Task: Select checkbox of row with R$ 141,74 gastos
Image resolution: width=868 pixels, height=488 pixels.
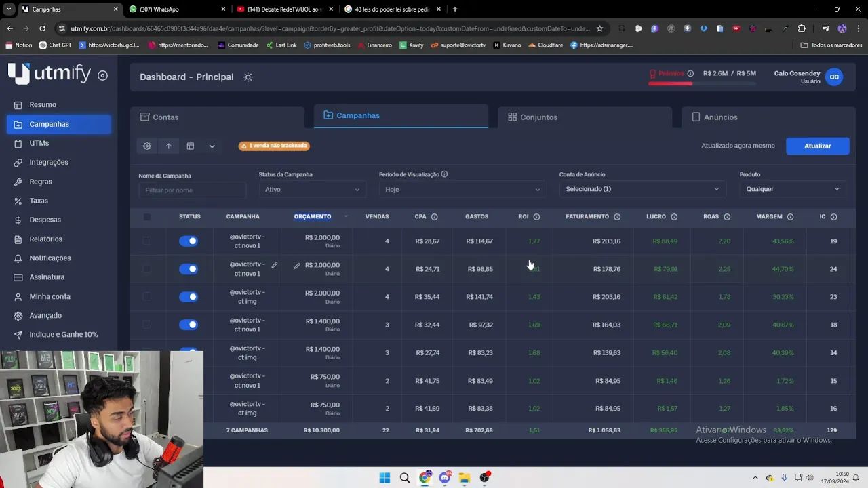Action: [x=147, y=297]
